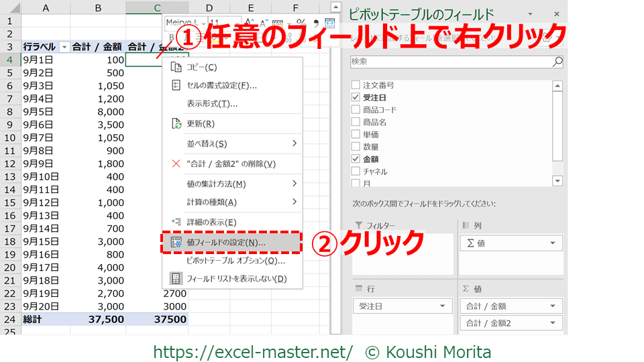Click the Hide Field List icon
This screenshot has width=644, height=362.
tap(176, 278)
